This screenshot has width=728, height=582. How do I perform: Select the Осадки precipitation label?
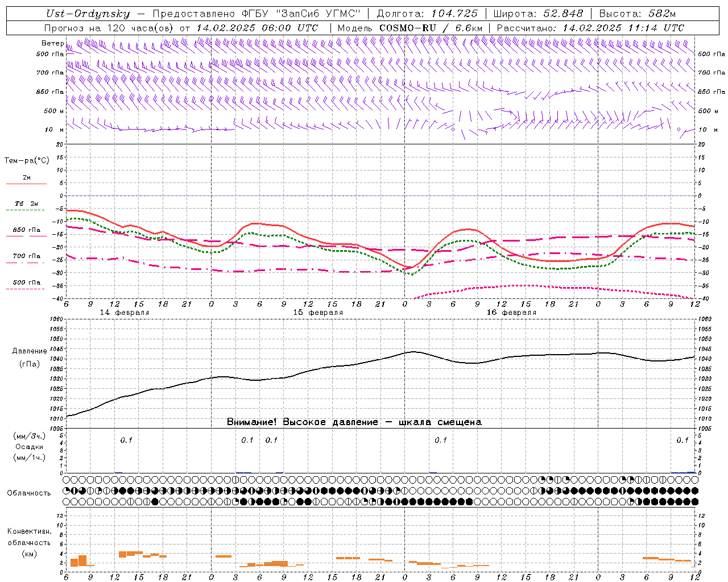[x=29, y=447]
